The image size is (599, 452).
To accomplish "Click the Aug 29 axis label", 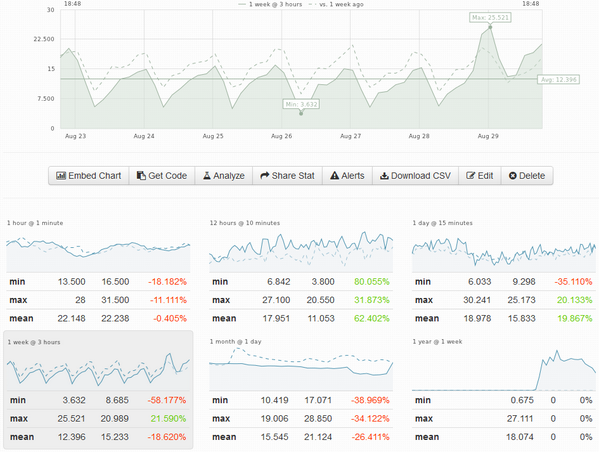I will point(488,136).
